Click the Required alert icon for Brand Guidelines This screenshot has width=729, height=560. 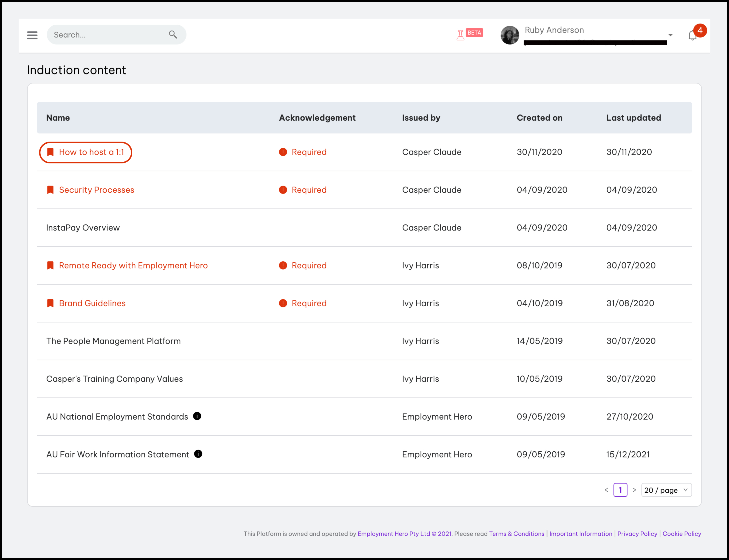tap(283, 303)
